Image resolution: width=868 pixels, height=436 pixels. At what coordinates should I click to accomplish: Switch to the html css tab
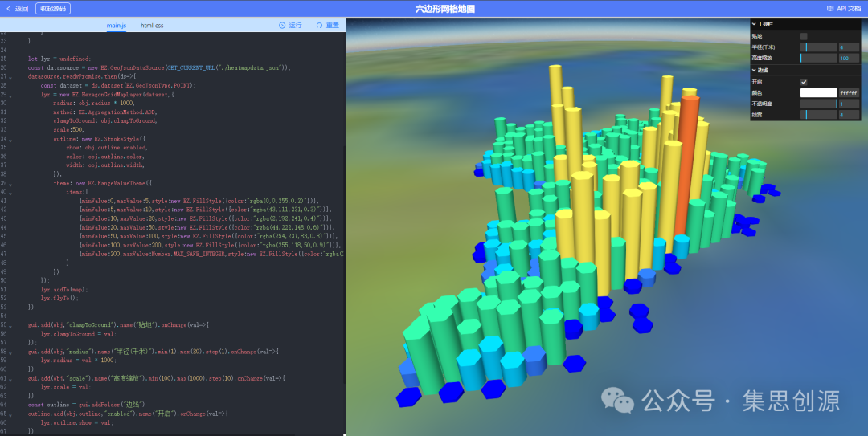[152, 26]
